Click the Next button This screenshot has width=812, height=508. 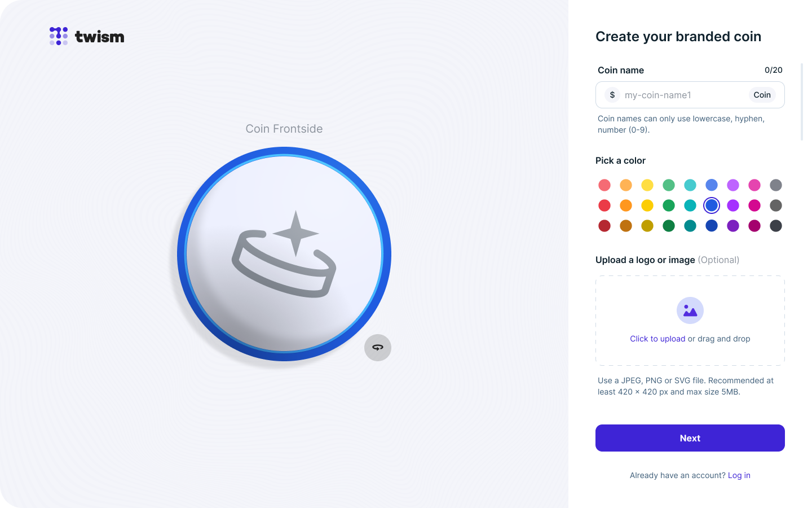pos(690,438)
